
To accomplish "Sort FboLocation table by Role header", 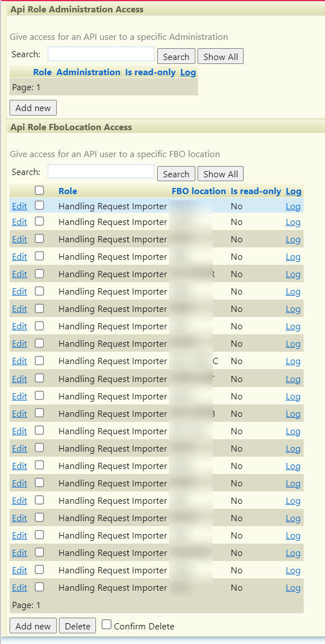I will pyautogui.click(x=68, y=191).
